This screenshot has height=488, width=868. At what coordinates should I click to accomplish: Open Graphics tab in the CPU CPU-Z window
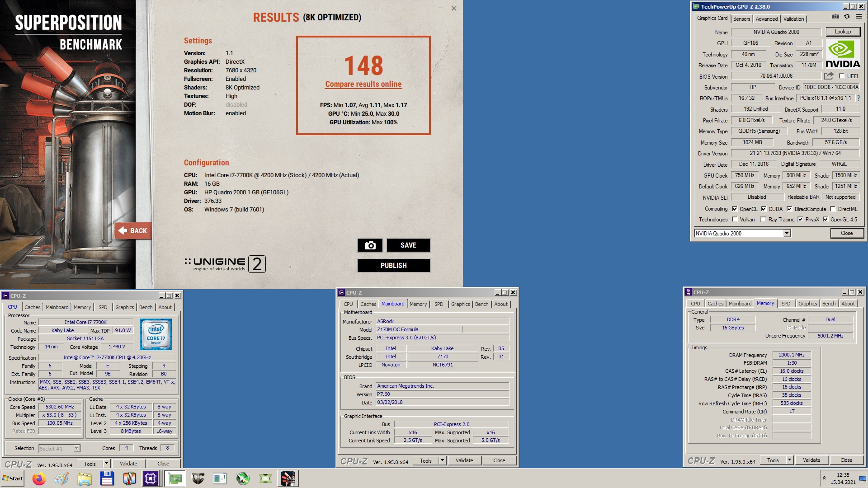[124, 307]
